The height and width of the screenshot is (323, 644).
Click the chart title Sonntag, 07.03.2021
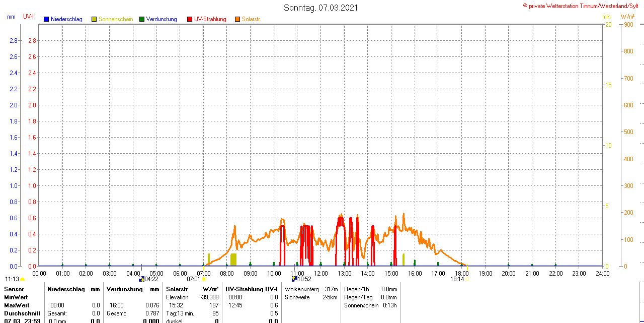[x=321, y=8]
